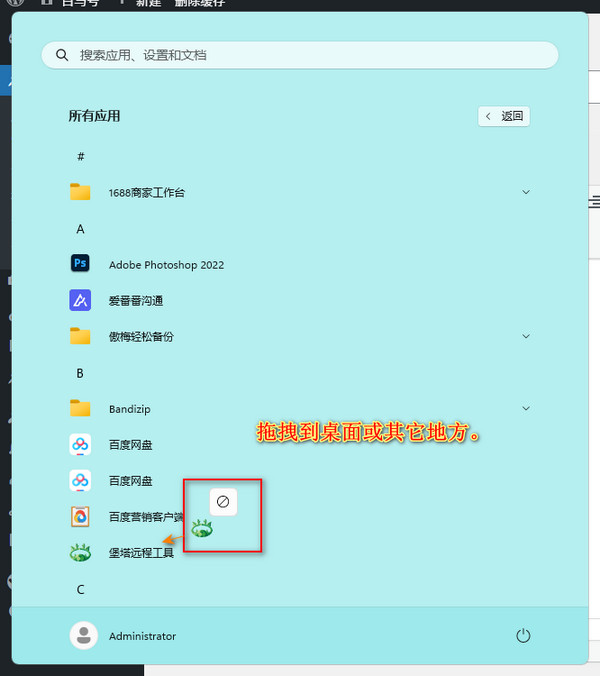
Task: Click the # letter group header
Action: coord(81,156)
